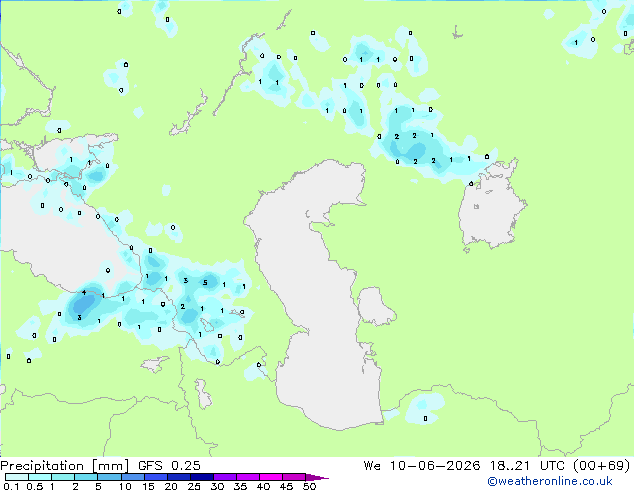Click the 'Precipitation' title text
This screenshot has height=490, width=634.
click(42, 466)
